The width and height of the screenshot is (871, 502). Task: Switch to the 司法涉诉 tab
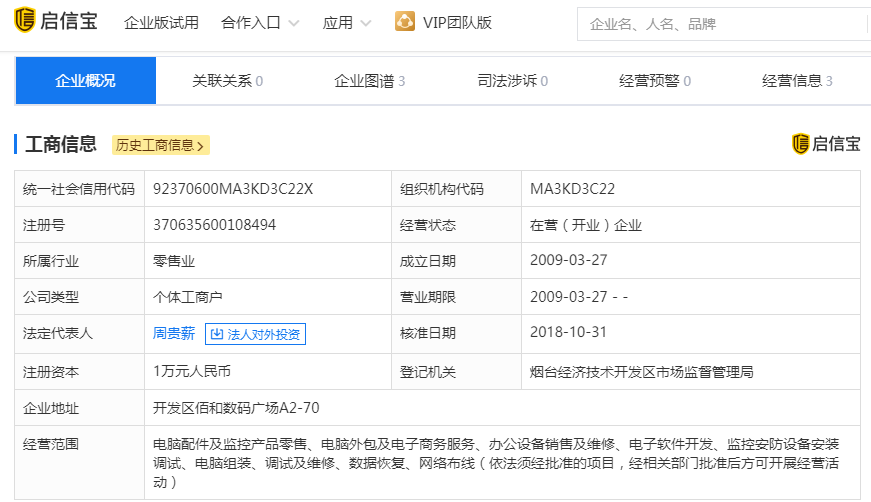click(512, 81)
